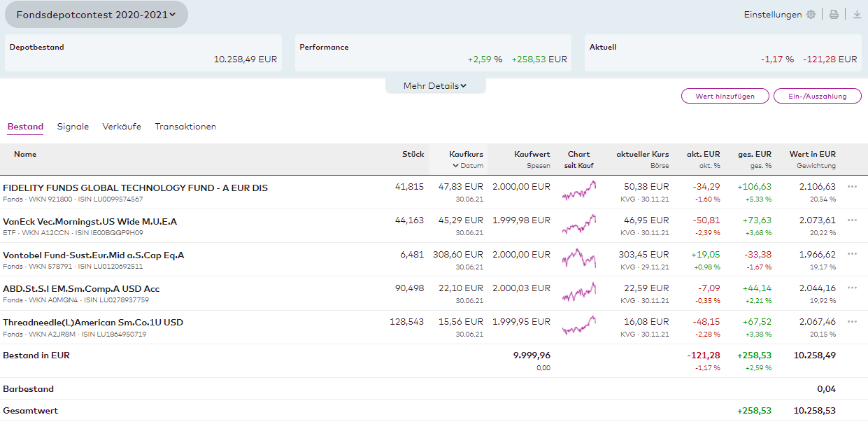This screenshot has height=422, width=868.
Task: Open three-dot menu for Vontobel fund row
Action: click(x=852, y=254)
